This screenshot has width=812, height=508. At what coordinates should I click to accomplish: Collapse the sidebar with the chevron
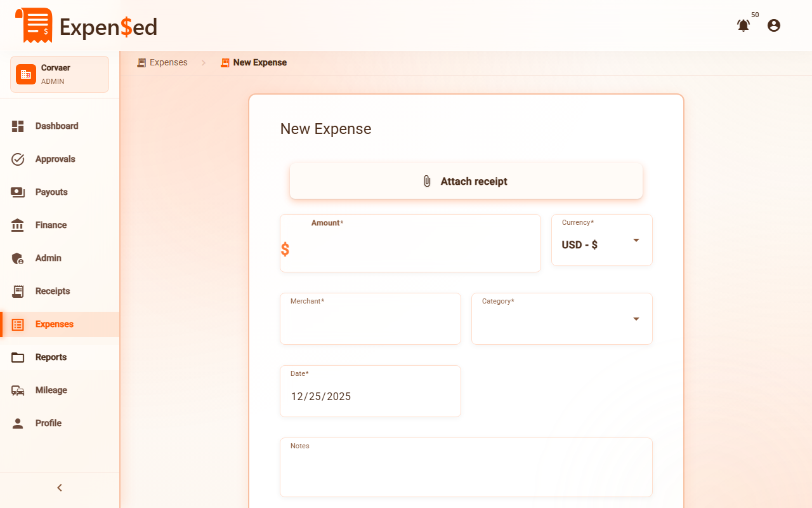point(59,487)
